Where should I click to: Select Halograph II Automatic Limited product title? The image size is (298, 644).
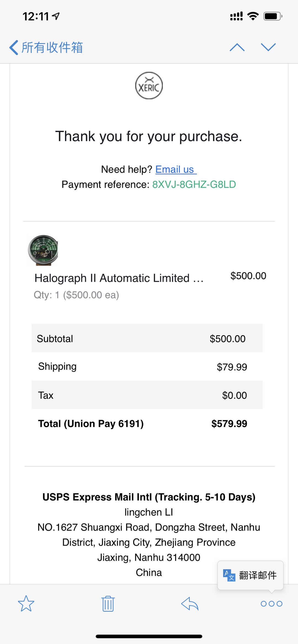[119, 278]
